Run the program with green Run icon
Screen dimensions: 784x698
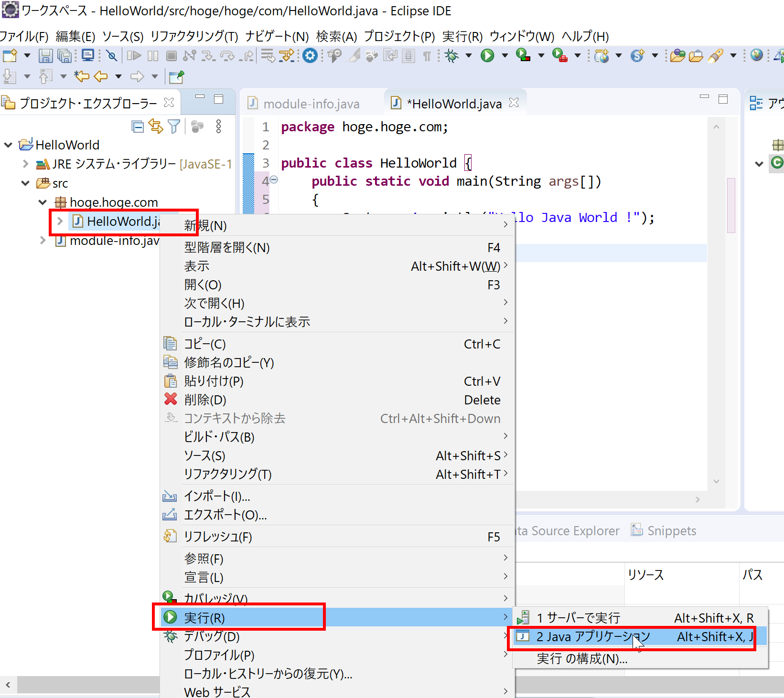pyautogui.click(x=487, y=56)
